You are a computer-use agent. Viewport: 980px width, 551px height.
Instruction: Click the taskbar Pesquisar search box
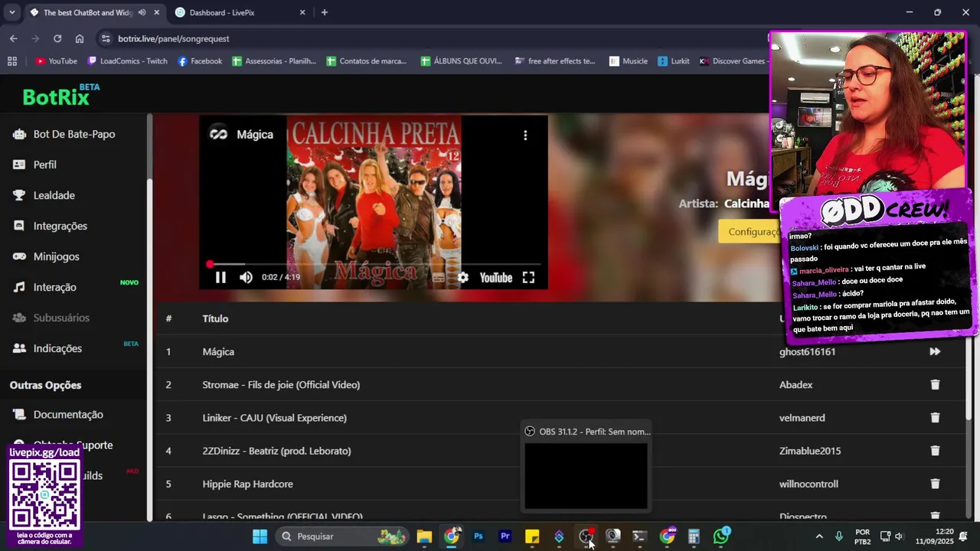[342, 536]
